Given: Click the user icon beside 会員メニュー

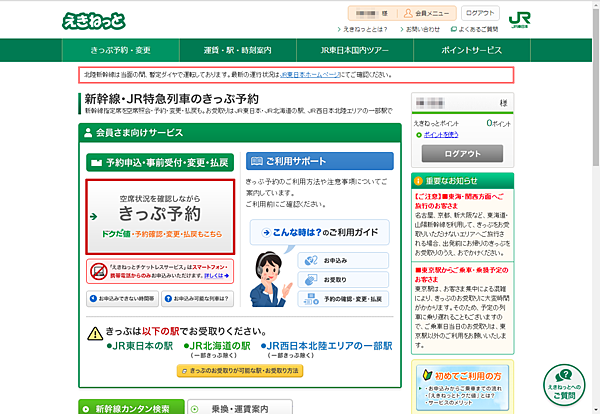Looking at the screenshot, I should click(x=408, y=13).
